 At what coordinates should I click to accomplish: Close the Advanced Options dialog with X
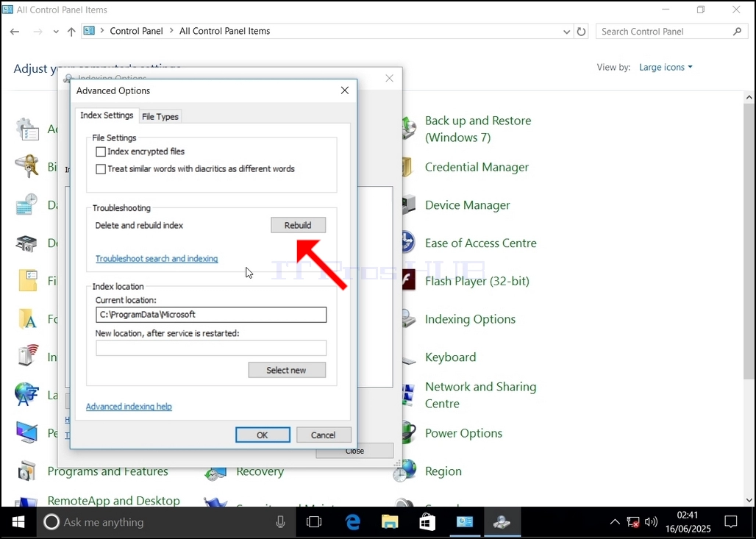pyautogui.click(x=345, y=90)
